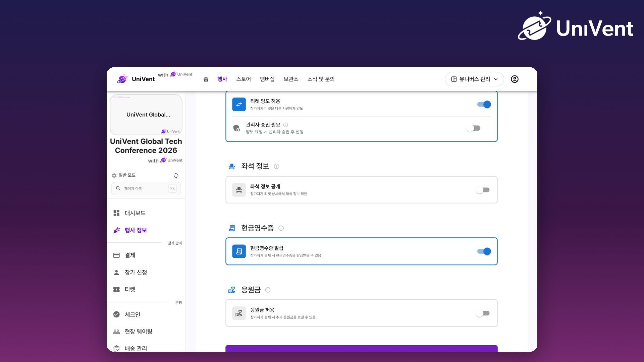The height and width of the screenshot is (362, 644).
Task: Open 행사 정보 in the sidebar
Action: point(146,230)
